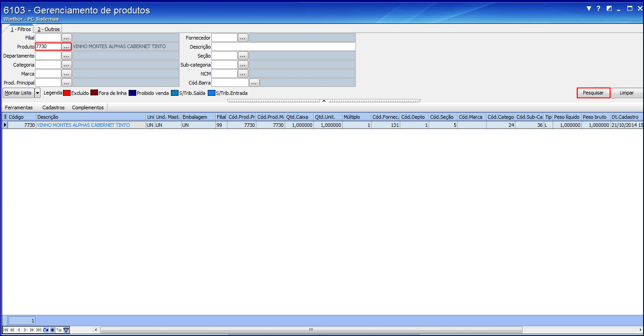Click grid column selector icon left of Código
Viewport: 644px width, 336px height.
pyautogui.click(x=5, y=117)
